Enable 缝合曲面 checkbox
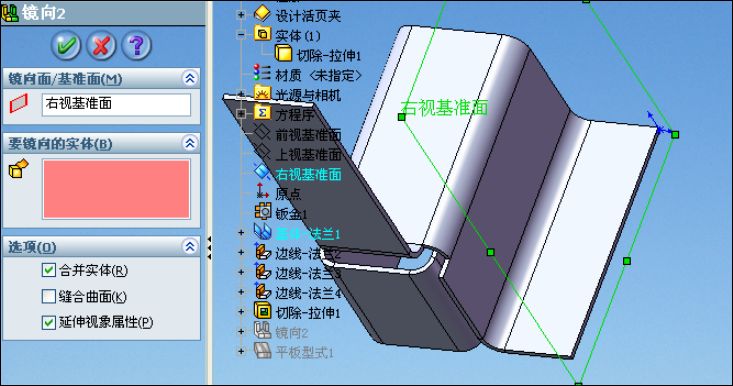Image resolution: width=733 pixels, height=386 pixels. (x=49, y=296)
